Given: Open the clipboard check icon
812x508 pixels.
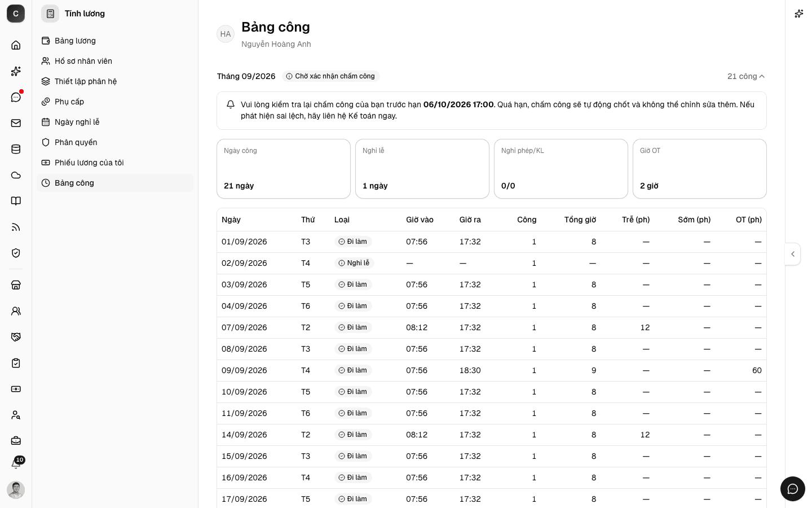Looking at the screenshot, I should (16, 363).
